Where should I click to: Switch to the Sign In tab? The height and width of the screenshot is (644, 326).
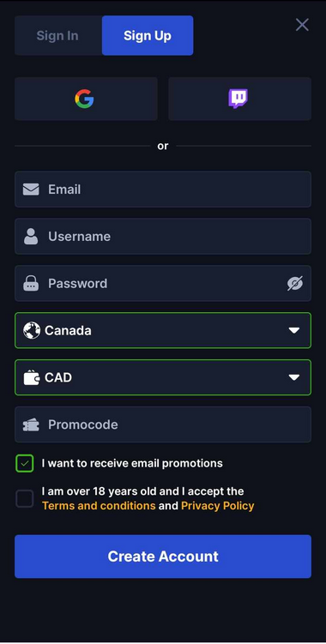(58, 36)
